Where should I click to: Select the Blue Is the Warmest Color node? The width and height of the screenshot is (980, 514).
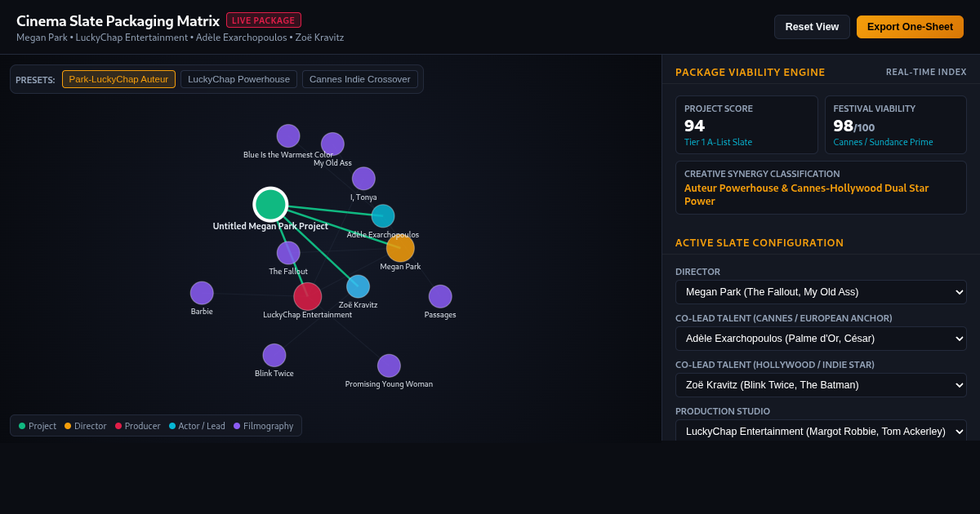tap(288, 136)
